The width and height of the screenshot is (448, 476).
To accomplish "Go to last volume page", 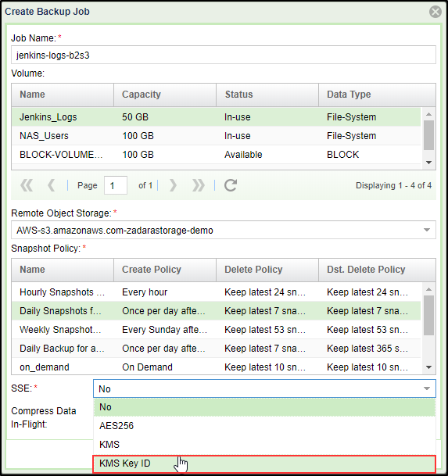I will pyautogui.click(x=199, y=185).
